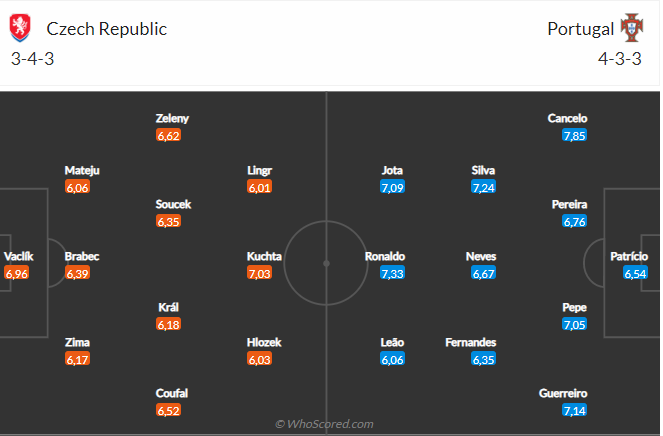Open player Soucek's details
663x436 pixels.
pyautogui.click(x=173, y=205)
